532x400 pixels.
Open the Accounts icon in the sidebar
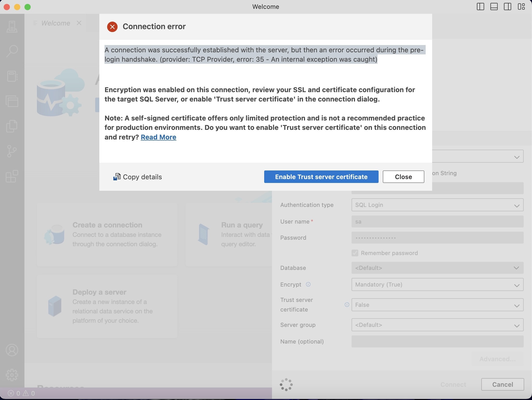pyautogui.click(x=12, y=350)
